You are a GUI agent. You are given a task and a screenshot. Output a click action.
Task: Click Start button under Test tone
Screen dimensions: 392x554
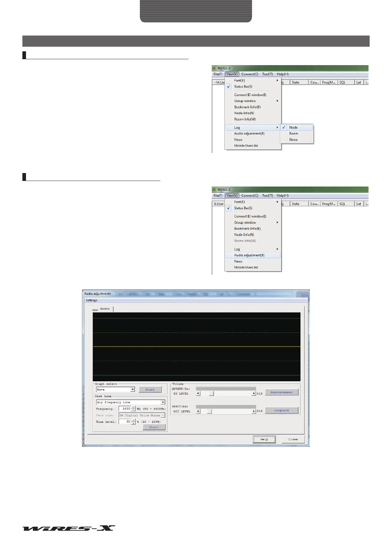click(154, 427)
